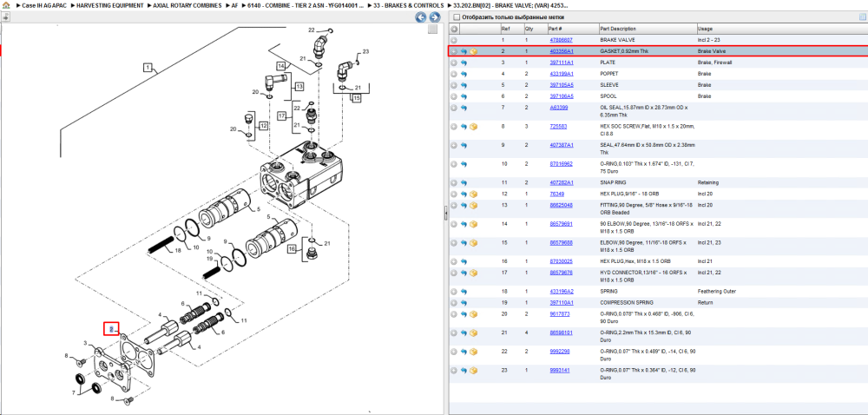868x415 pixels.
Task: Expand the O-RING 87016962 row plus icon
Action: pos(454,164)
